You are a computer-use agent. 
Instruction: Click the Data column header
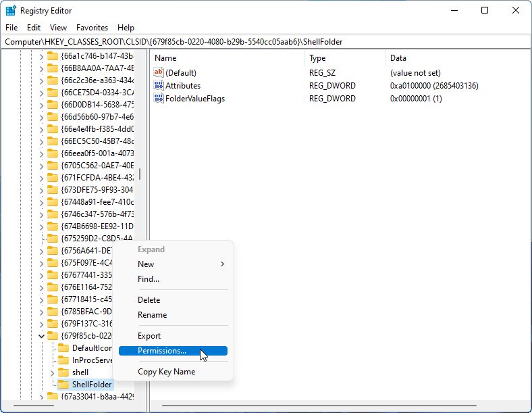458,58
